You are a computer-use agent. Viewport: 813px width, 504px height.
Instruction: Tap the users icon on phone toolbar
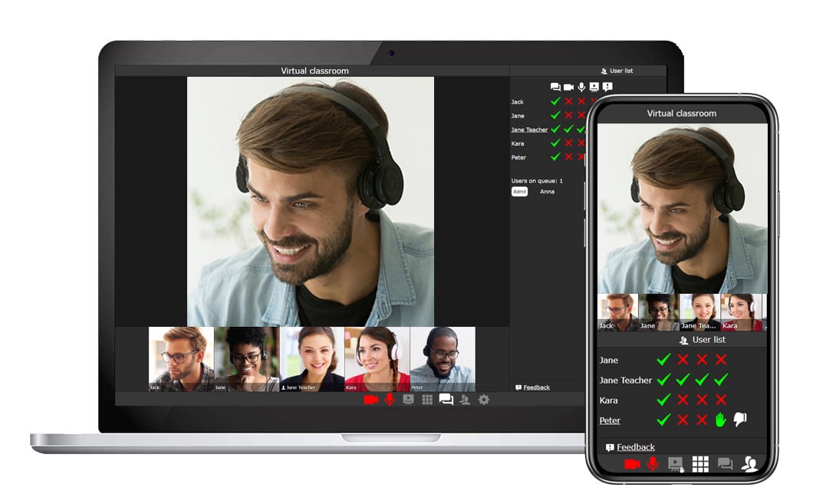(749, 463)
